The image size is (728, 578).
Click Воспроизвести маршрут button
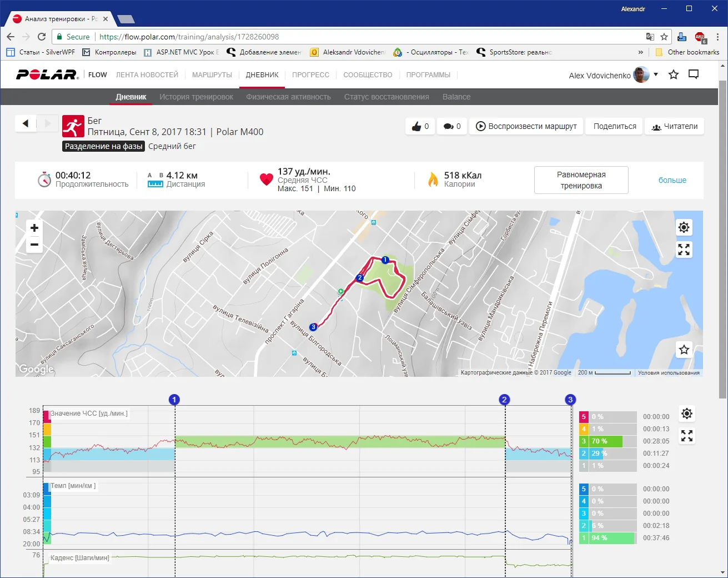coord(526,126)
